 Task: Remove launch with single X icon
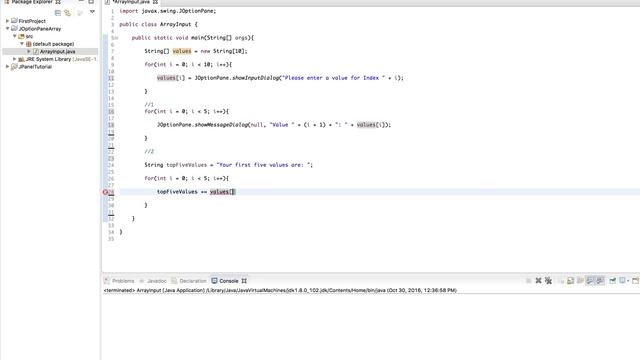(x=538, y=280)
